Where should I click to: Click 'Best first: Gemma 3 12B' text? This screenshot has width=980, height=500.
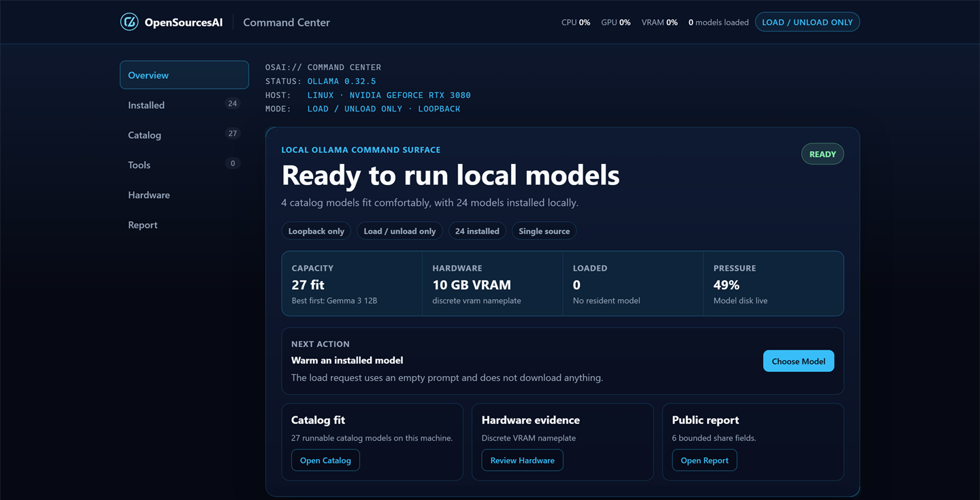click(334, 301)
